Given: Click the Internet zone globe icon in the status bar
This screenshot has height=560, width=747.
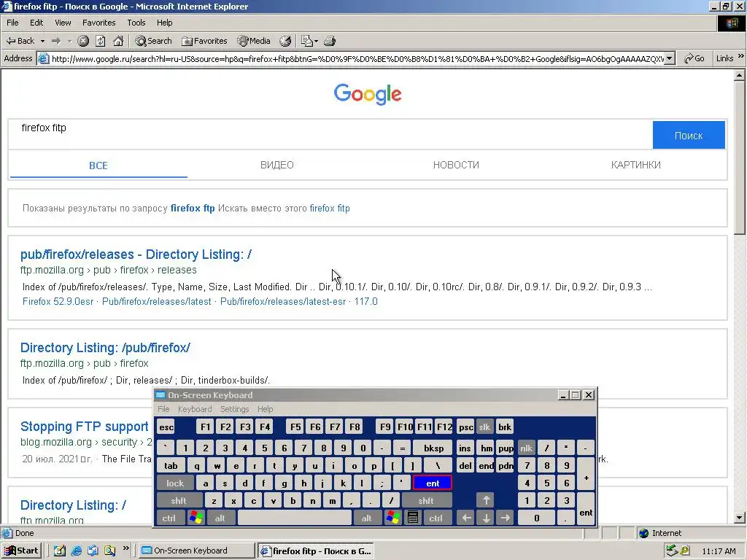Looking at the screenshot, I should click(x=643, y=533).
